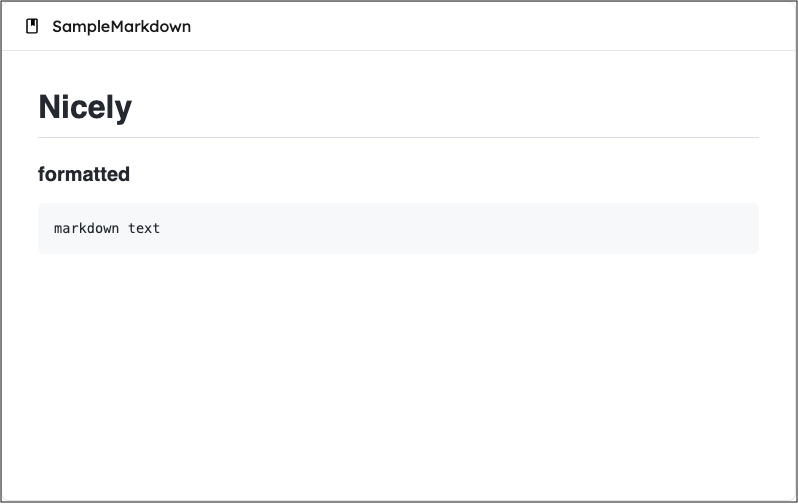Click the blank space right of the Nicely heading
This screenshot has height=504, width=798.
(450, 106)
